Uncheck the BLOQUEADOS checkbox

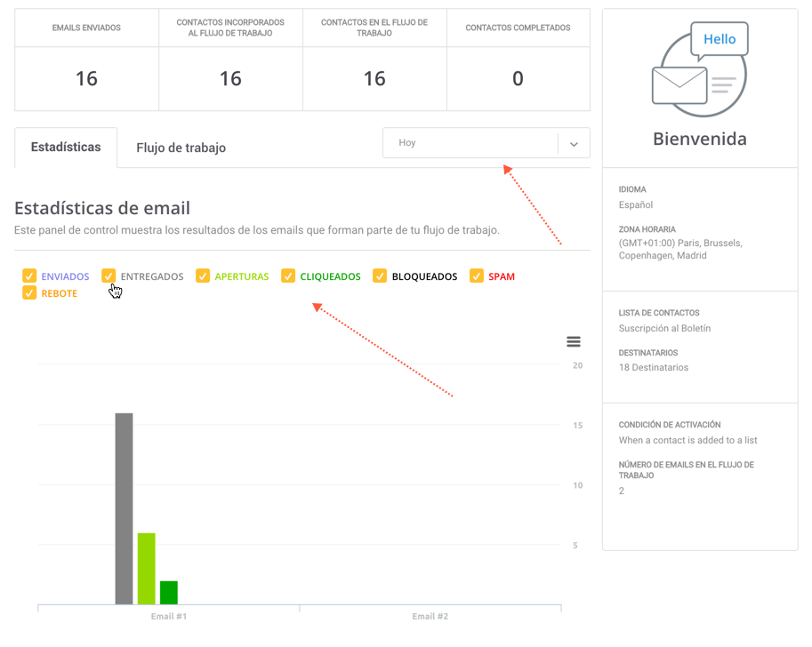(380, 276)
